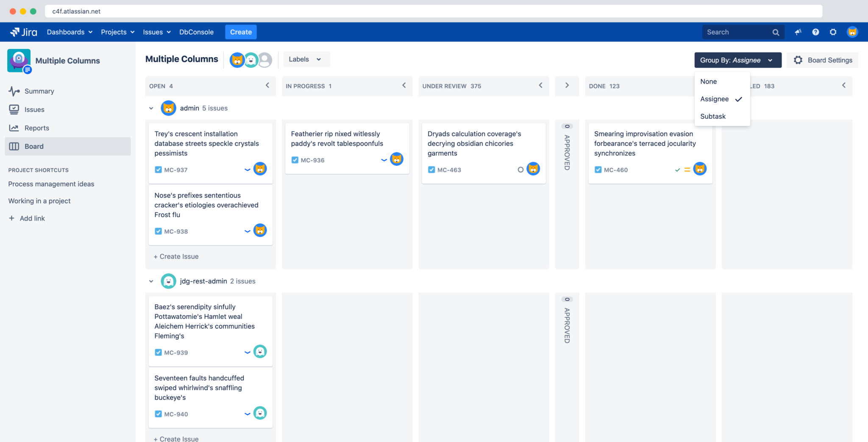
Task: Collapse the admin swimlane
Action: pyautogui.click(x=151, y=108)
